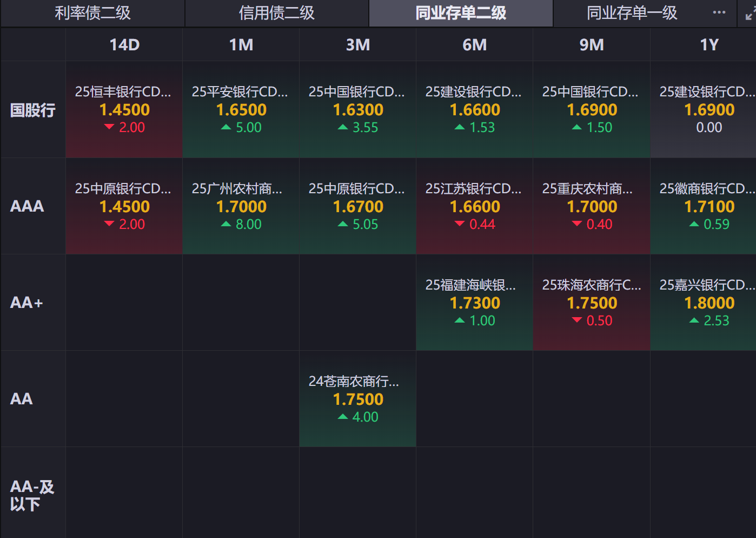The height and width of the screenshot is (538, 756).
Task: Open 25中国银行CD cell at 1.6300
Action: point(358,110)
